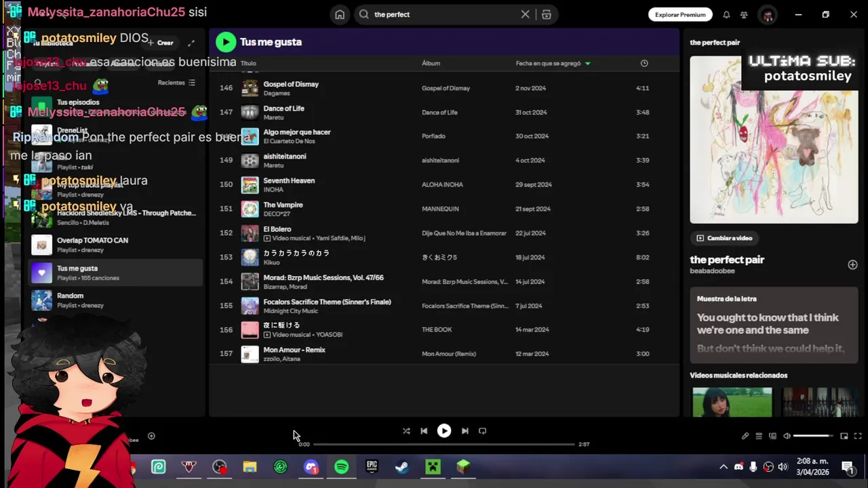The image size is (868, 488).
Task: Open the artist link El Cuarteto De Nos
Action: pos(289,141)
